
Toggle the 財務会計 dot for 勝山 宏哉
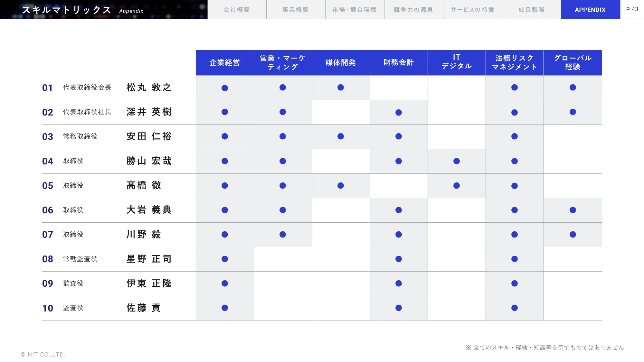399,161
